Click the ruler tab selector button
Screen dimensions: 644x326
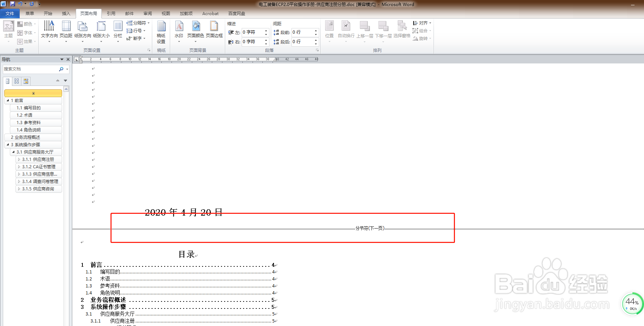76,59
